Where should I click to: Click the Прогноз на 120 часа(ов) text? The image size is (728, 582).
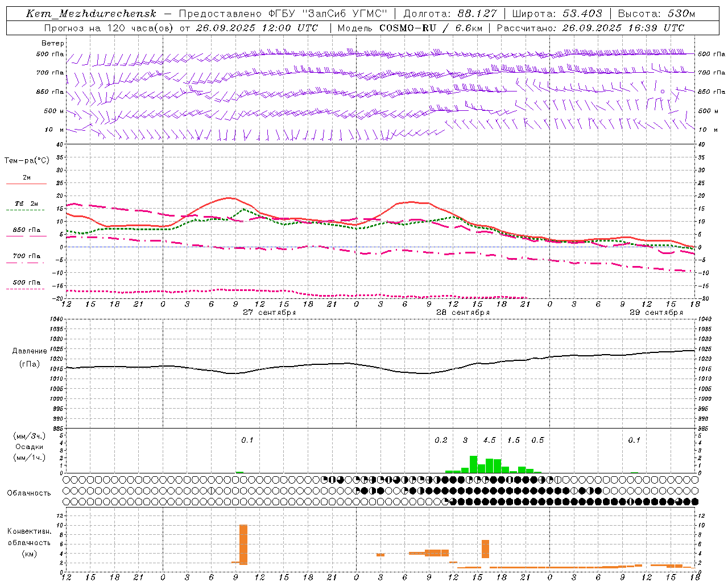click(109, 27)
